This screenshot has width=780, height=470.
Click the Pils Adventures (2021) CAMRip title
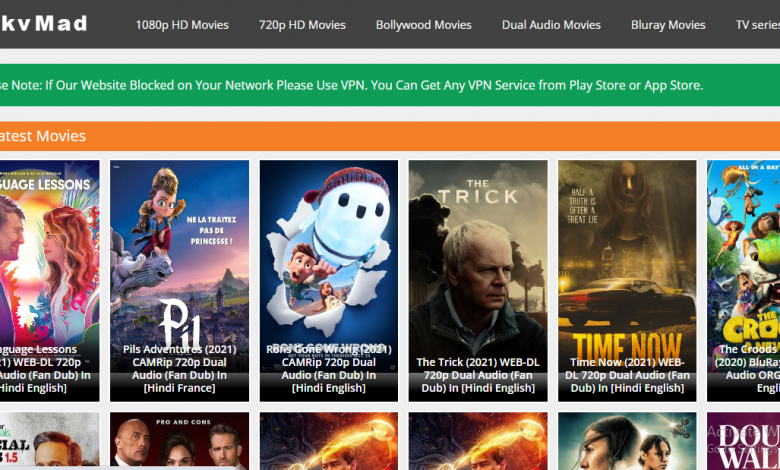pyautogui.click(x=180, y=369)
